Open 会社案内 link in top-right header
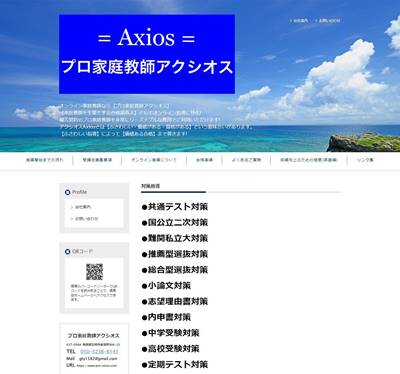The width and height of the screenshot is (400, 374). 301,21
